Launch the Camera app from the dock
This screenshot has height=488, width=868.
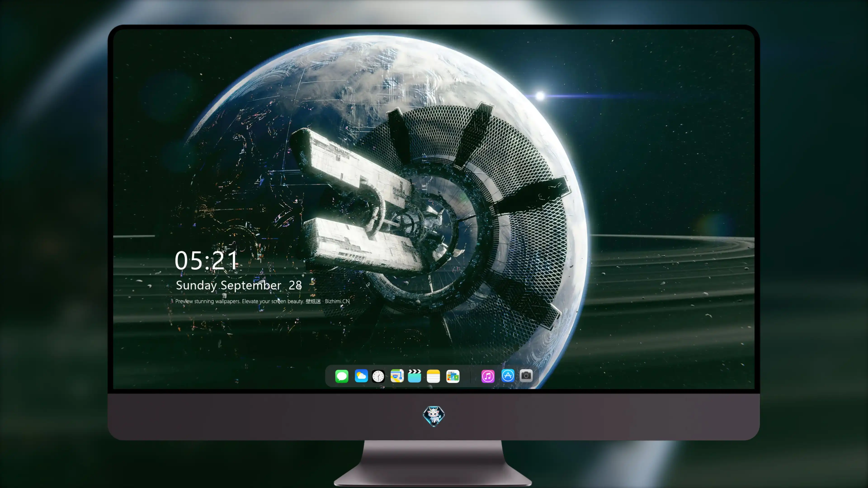click(526, 375)
